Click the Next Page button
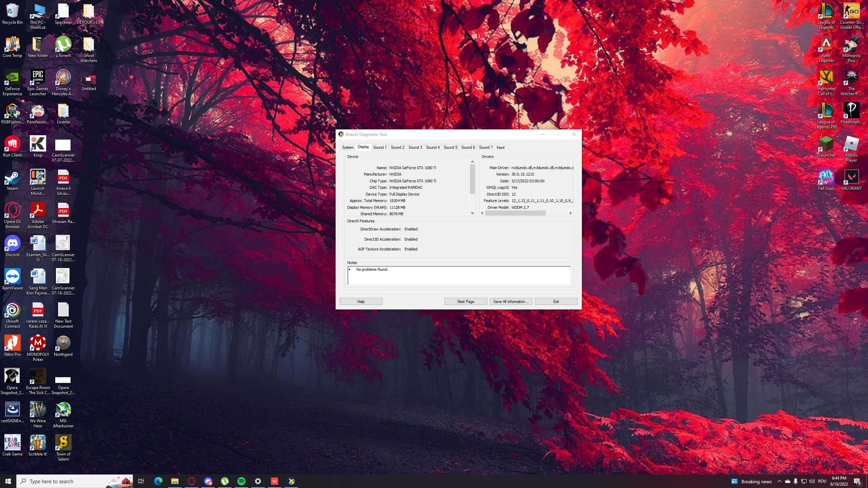 [466, 302]
